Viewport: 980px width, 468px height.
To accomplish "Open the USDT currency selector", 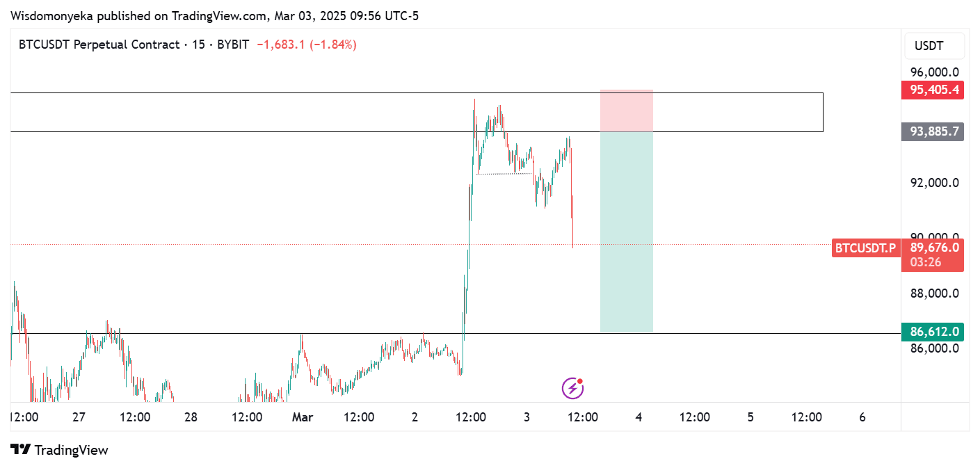I will click(x=929, y=46).
